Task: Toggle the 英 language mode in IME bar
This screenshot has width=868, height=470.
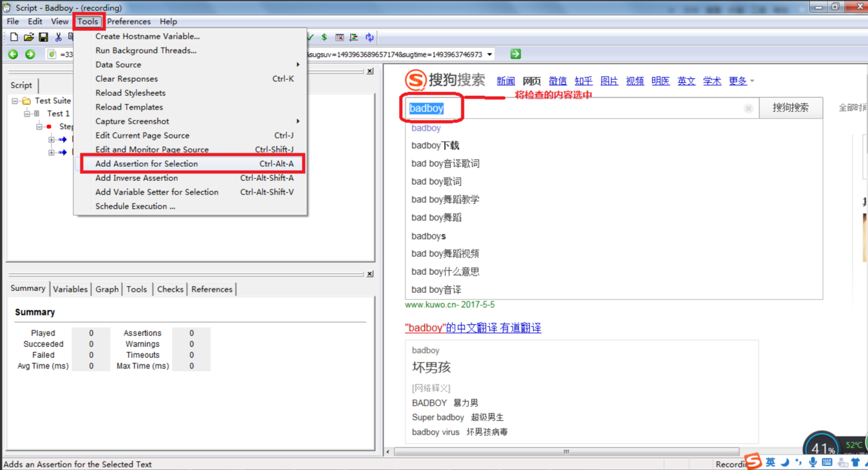Action: pos(770,462)
